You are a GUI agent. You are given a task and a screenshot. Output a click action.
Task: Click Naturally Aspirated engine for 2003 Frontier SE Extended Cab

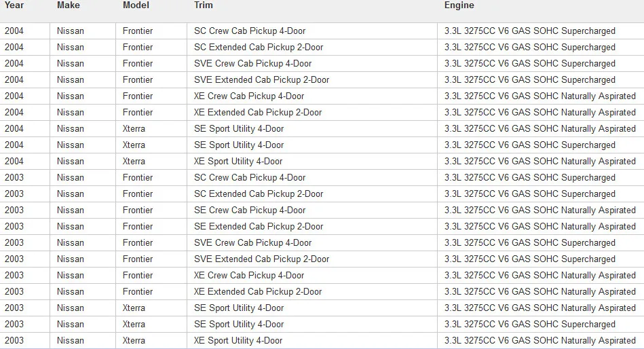pyautogui.click(x=540, y=227)
